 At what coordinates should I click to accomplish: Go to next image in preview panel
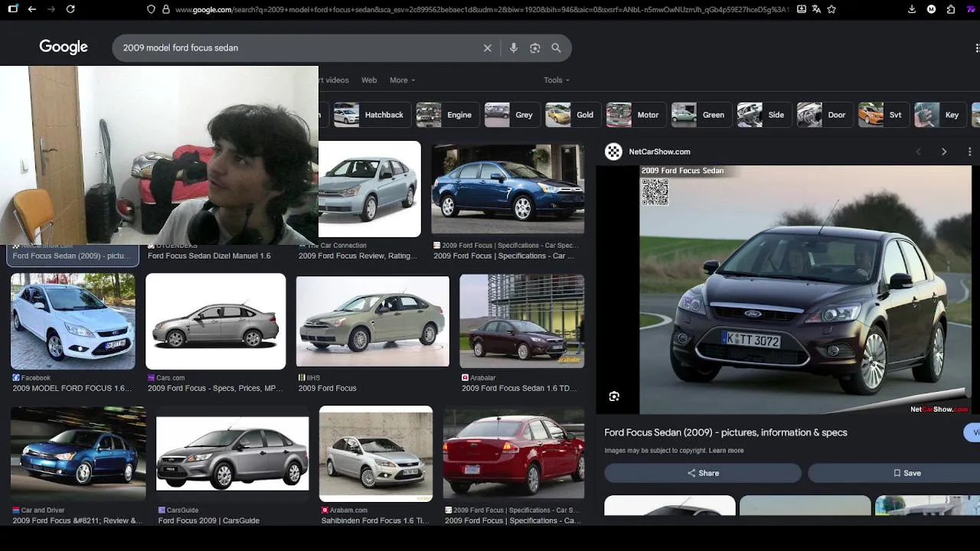tap(944, 152)
